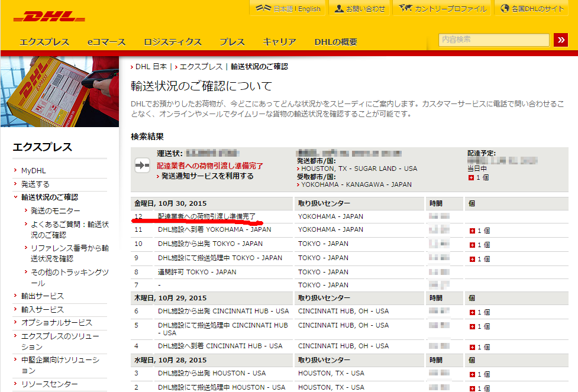Open キャリア navigation menu

click(279, 42)
